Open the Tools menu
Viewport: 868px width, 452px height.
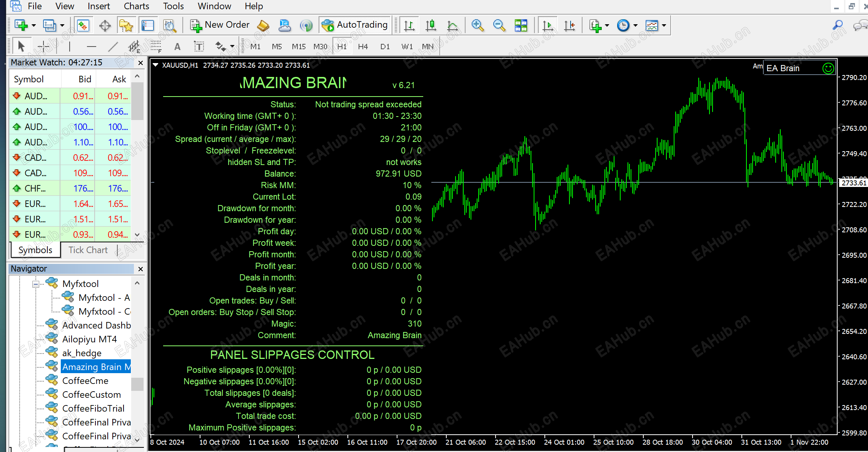coord(173,6)
